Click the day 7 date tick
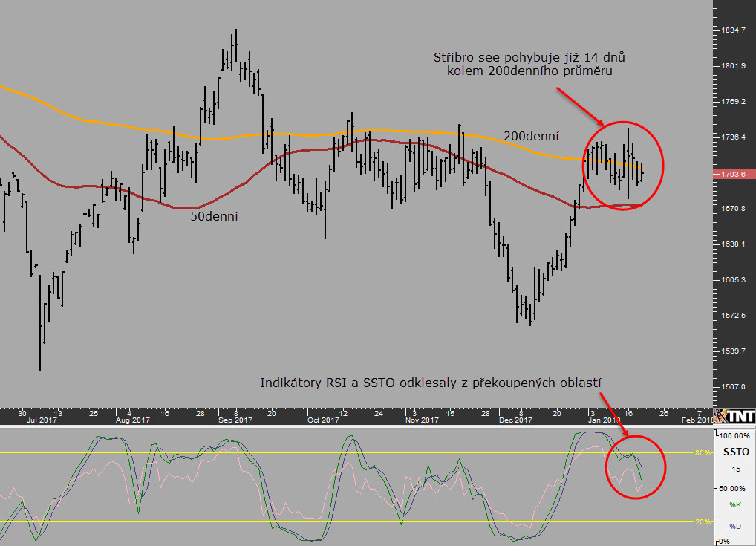This screenshot has width=756, height=546. click(700, 413)
